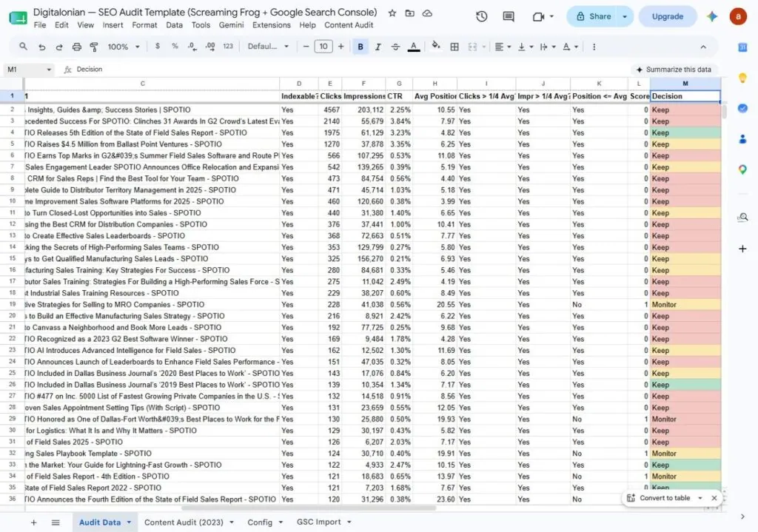The width and height of the screenshot is (758, 532).
Task: Open the Name box dropdown arrow
Action: click(x=49, y=70)
